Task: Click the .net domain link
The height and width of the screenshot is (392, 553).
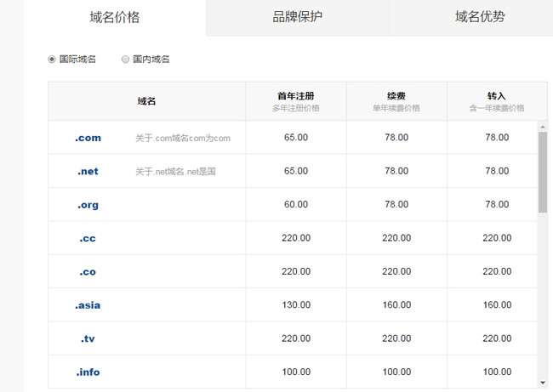Action: (x=88, y=171)
